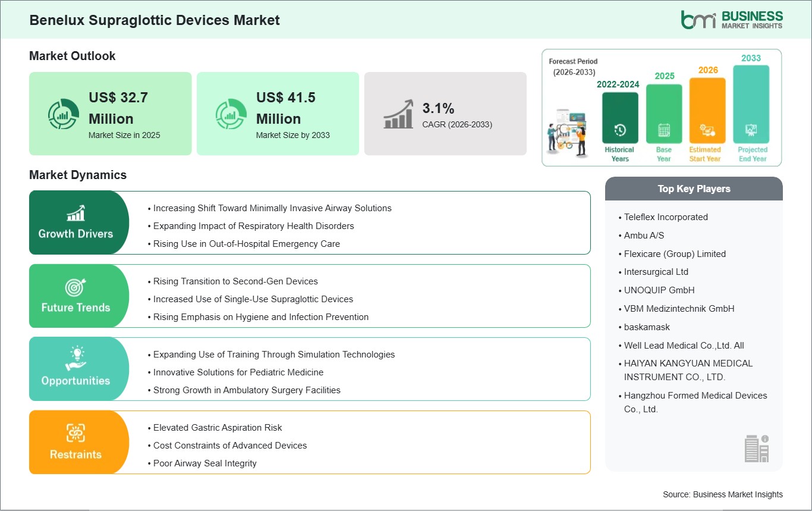Click the 'Market Dynamics' heading

[x=78, y=175]
